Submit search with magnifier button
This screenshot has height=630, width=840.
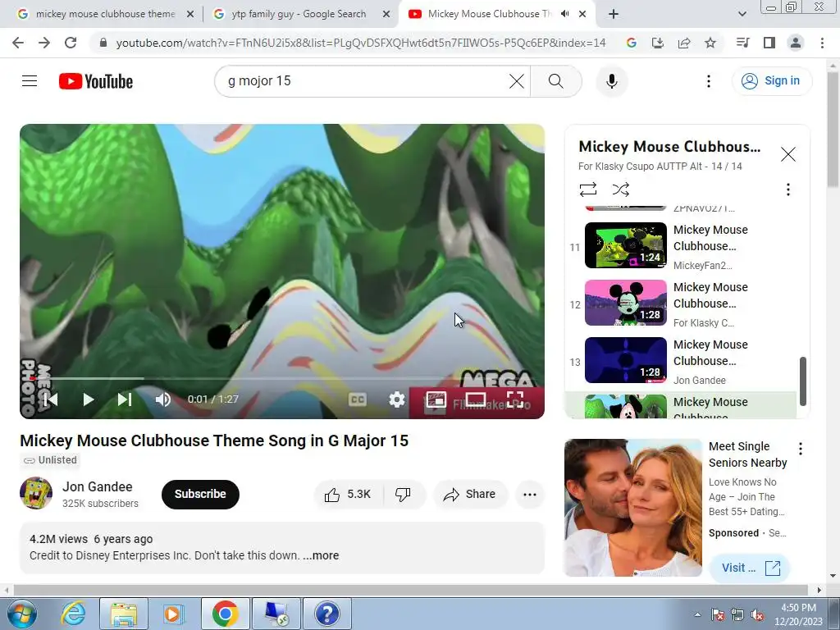555,81
